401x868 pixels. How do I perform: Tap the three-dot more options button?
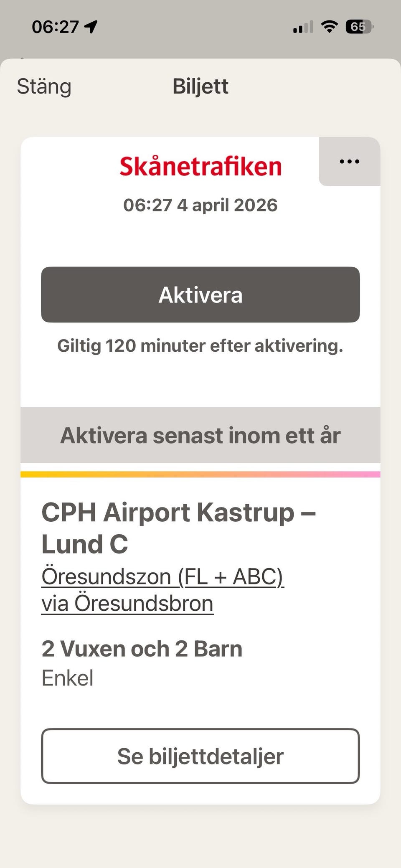(349, 162)
